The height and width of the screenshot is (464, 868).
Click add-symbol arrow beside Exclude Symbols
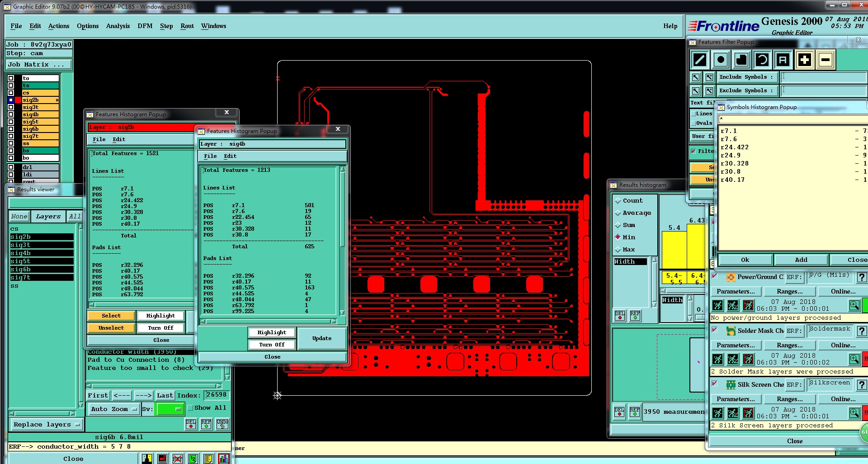coord(709,91)
